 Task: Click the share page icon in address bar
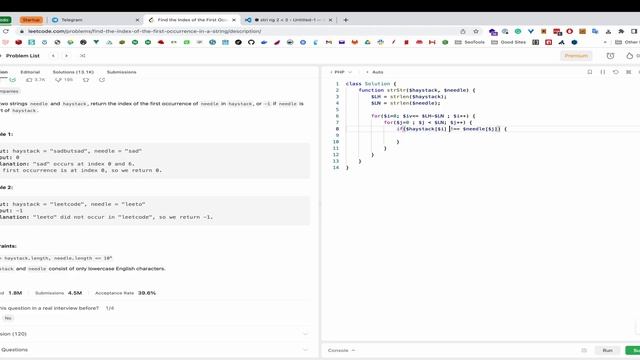click(x=463, y=31)
